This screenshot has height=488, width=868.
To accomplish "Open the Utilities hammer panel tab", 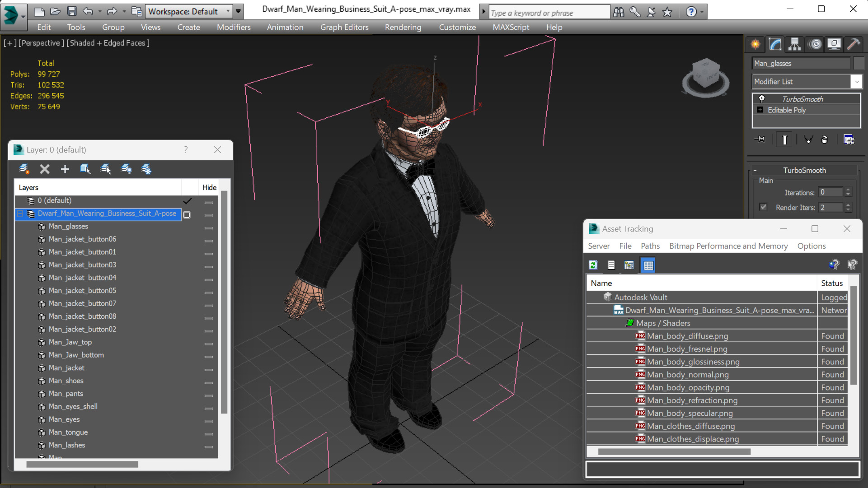I will click(x=853, y=44).
